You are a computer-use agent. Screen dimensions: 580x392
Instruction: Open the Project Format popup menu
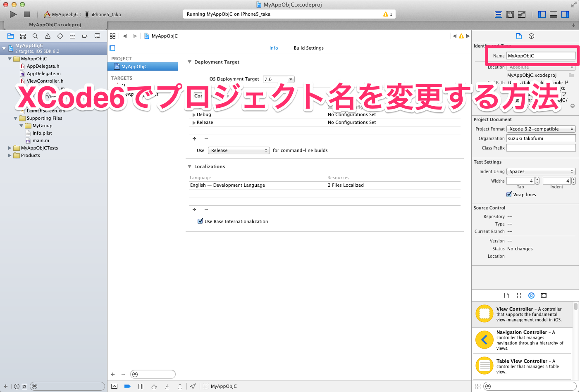541,129
